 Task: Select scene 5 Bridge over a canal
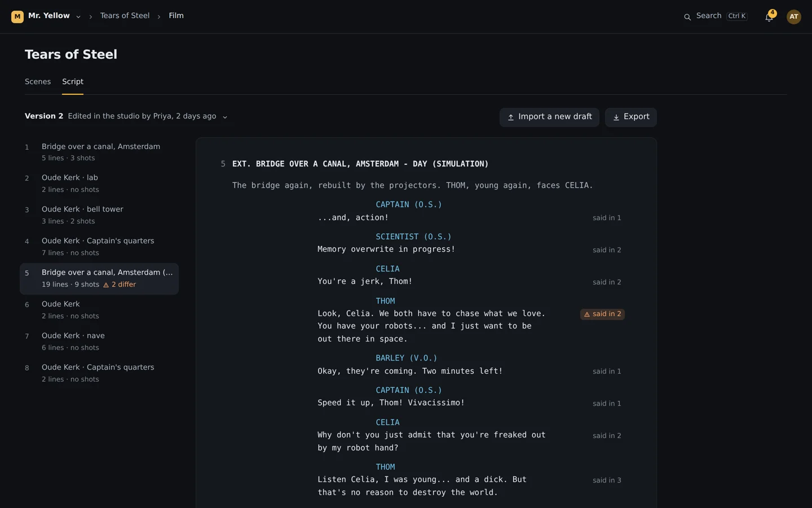click(99, 278)
